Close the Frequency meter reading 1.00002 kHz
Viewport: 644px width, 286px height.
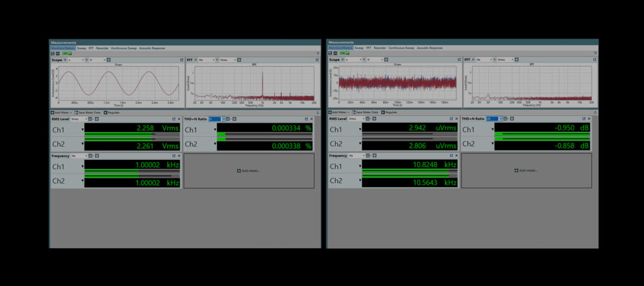click(x=179, y=156)
